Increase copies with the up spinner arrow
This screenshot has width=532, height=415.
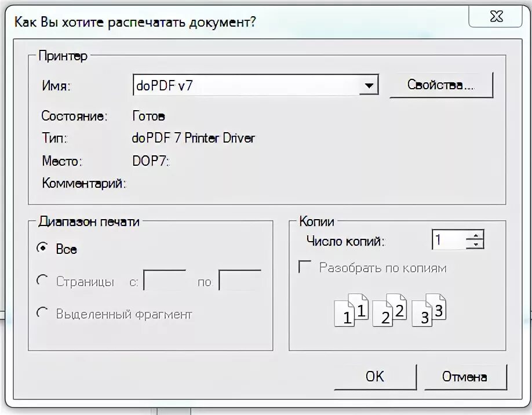[x=475, y=235]
